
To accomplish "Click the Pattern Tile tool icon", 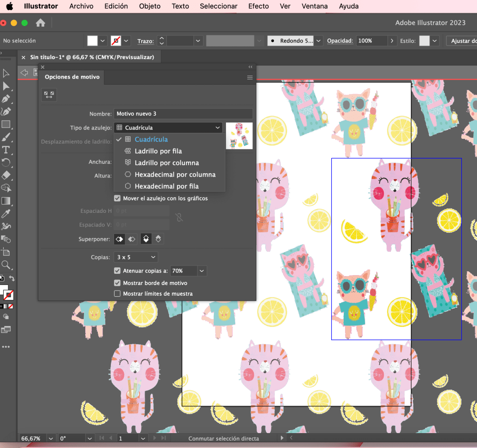I will (49, 95).
